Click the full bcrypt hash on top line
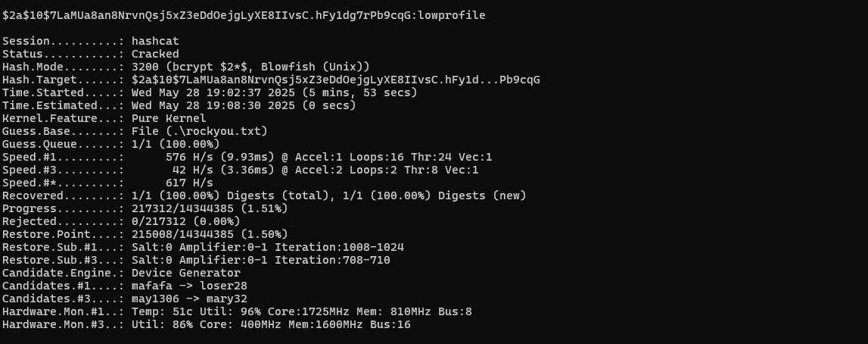Viewport: 868px width, 344px height. (x=207, y=15)
